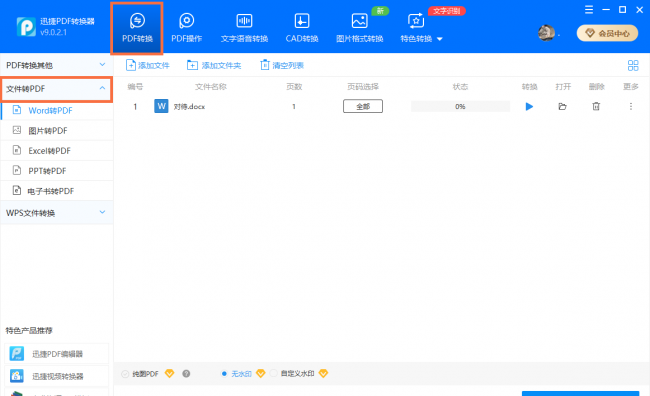Click version text v9.0.2.1
Viewport: 650px width, 396px height.
click(53, 32)
